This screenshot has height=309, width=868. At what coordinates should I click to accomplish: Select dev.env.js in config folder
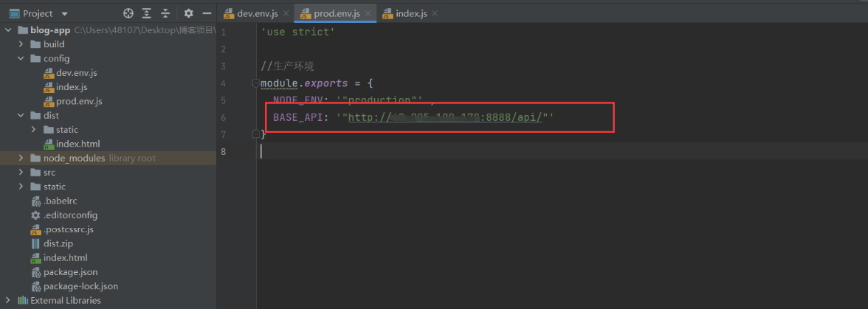pos(77,73)
